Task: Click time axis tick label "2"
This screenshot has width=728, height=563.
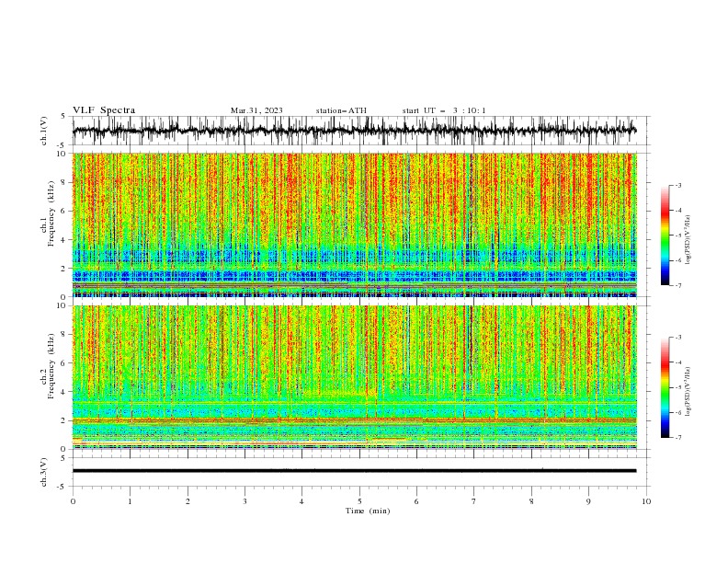Action: point(188,501)
